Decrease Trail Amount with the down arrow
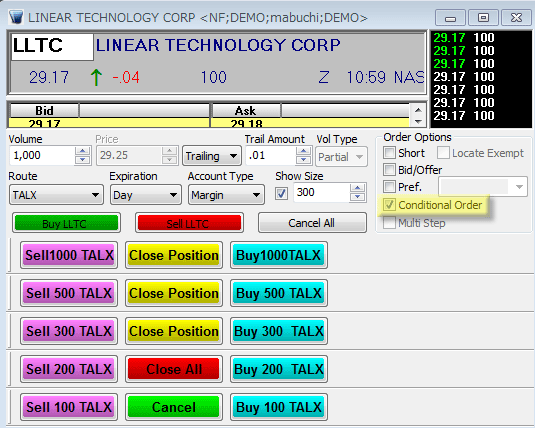Image resolution: width=535 pixels, height=428 pixels. coord(303,160)
